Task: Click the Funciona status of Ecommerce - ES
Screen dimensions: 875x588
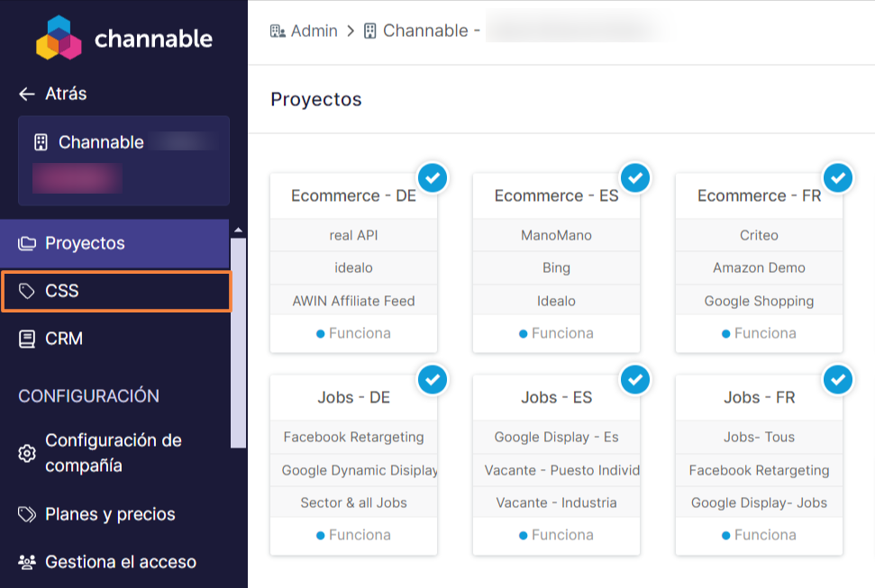Action: pos(556,333)
